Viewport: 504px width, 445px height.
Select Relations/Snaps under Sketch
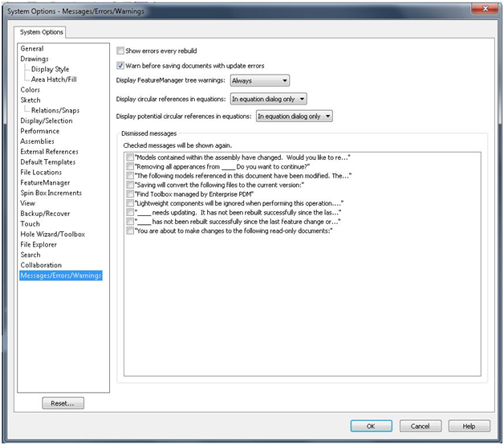pos(55,111)
